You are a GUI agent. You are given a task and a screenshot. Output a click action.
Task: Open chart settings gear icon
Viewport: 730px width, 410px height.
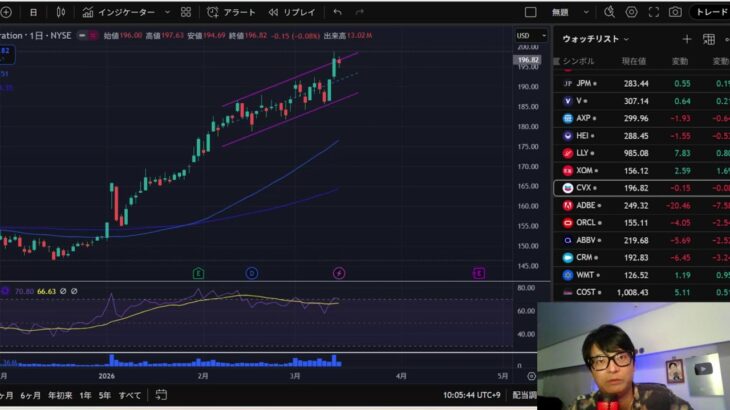pyautogui.click(x=631, y=12)
